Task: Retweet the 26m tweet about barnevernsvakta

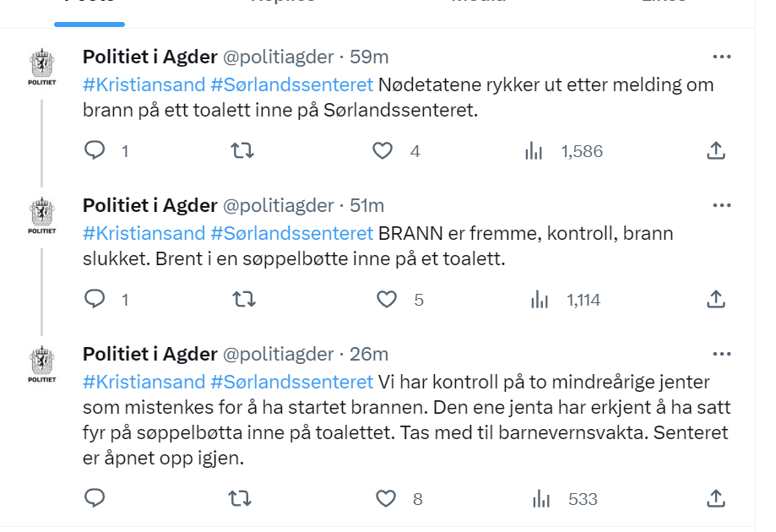Action: click(x=240, y=498)
